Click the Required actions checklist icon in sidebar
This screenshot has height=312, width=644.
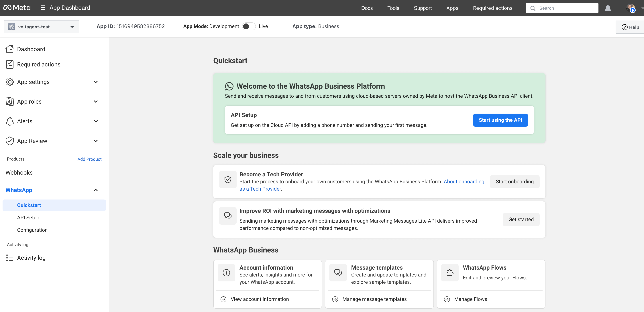pos(10,64)
